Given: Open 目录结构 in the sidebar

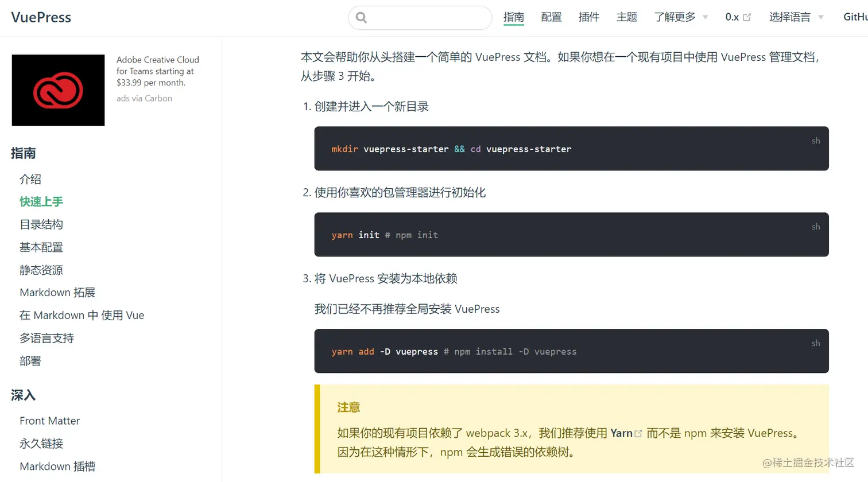Looking at the screenshot, I should point(41,224).
